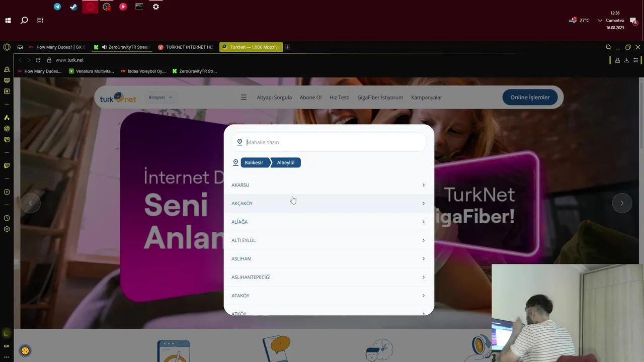
Task: Click the Opera GX menu logo
Action: (x=7, y=47)
